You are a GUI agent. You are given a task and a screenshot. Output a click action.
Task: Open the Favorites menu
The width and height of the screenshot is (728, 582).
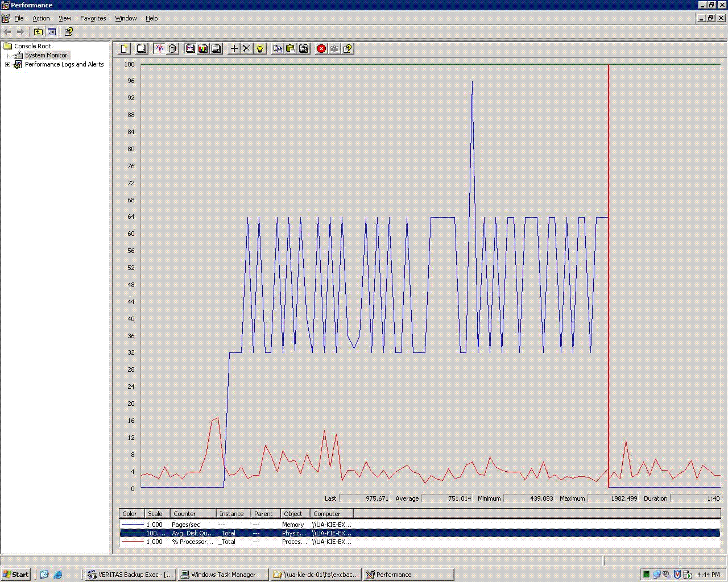point(93,18)
